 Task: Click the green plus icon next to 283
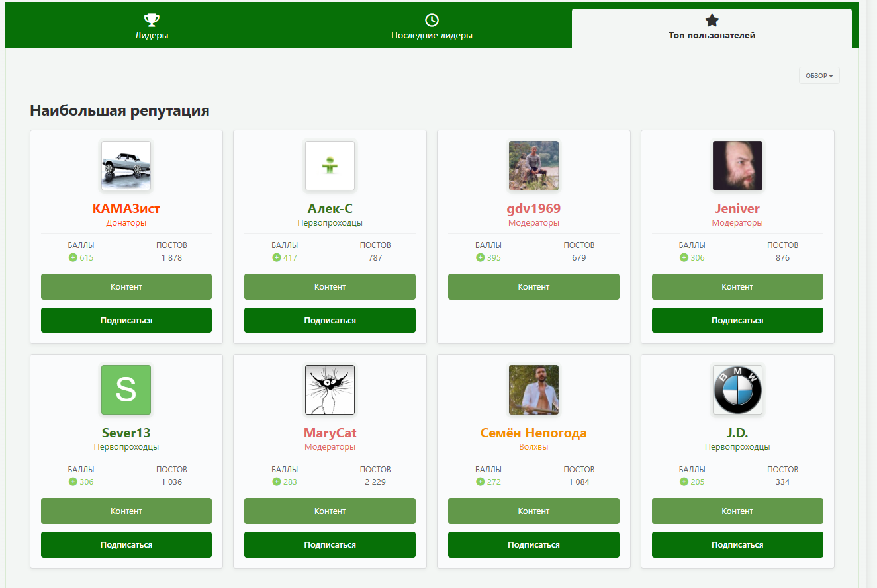(277, 482)
